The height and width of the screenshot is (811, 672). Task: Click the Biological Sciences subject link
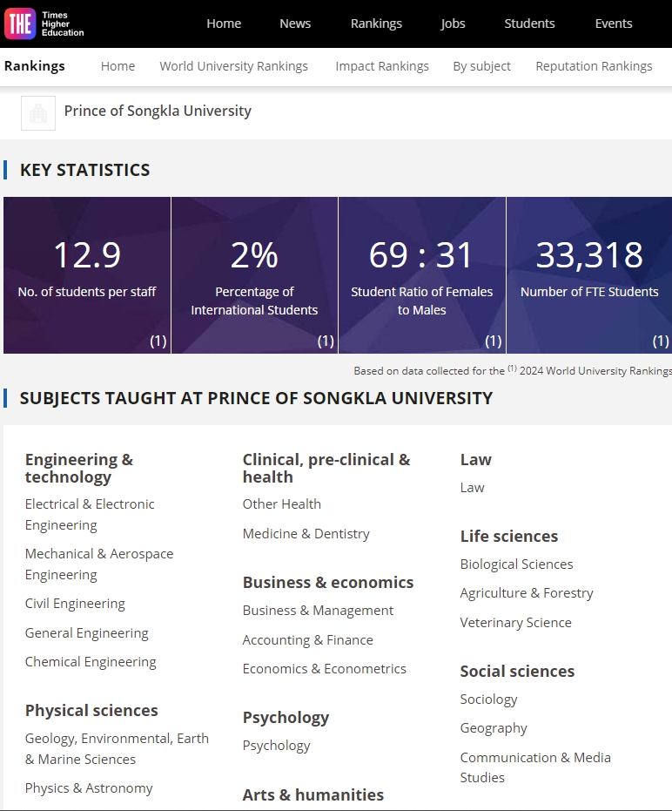[x=516, y=564]
